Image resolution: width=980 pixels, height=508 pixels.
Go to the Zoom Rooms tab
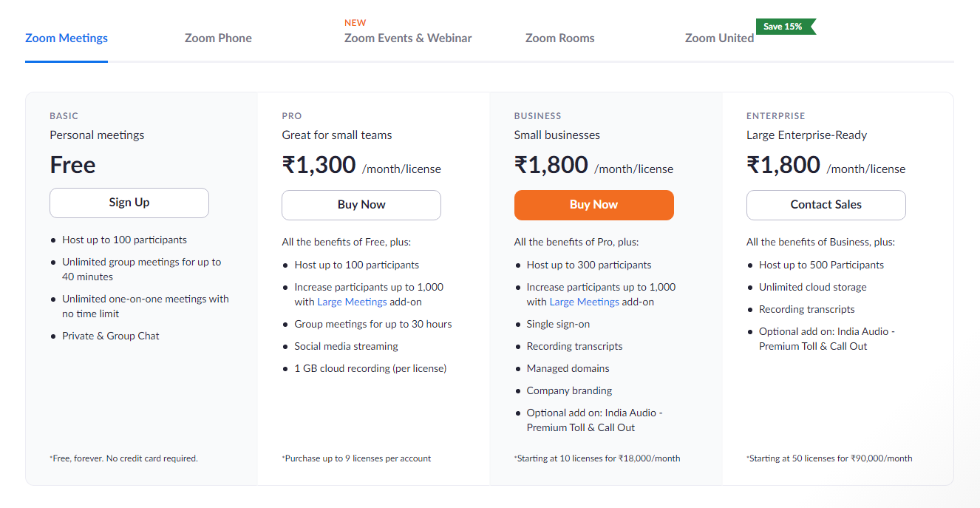tap(559, 38)
